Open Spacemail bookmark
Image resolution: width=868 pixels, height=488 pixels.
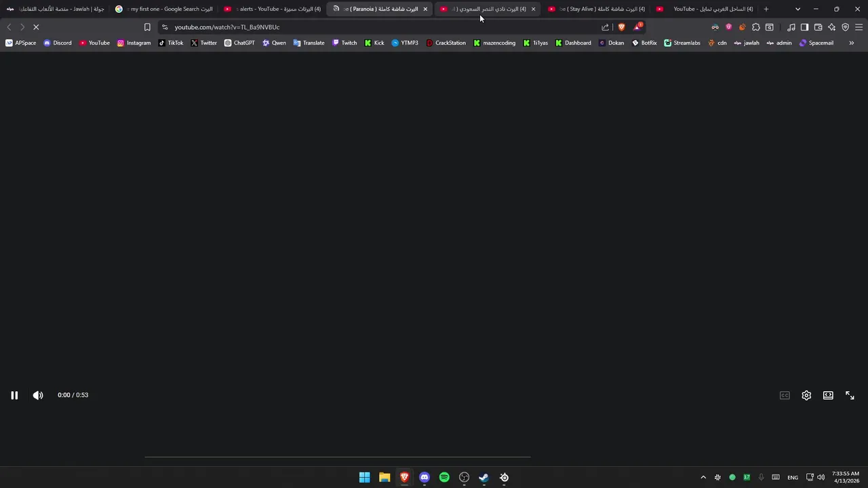pos(816,43)
